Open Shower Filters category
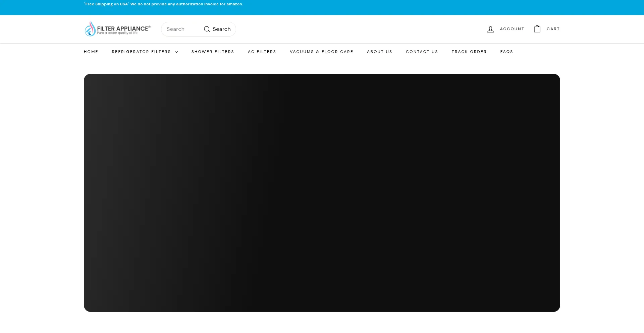The image size is (644, 333). pyautogui.click(x=213, y=52)
